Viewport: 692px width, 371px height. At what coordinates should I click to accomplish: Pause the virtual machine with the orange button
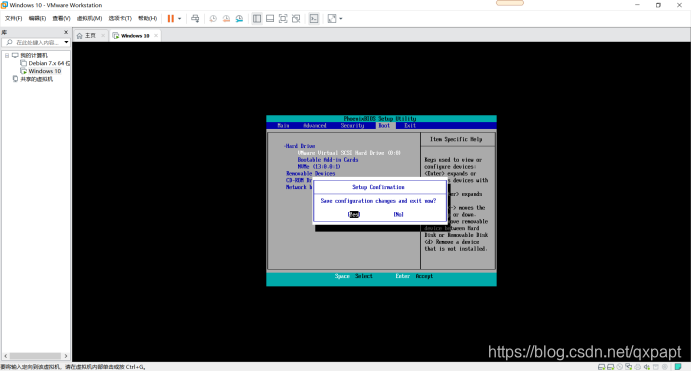pos(170,19)
